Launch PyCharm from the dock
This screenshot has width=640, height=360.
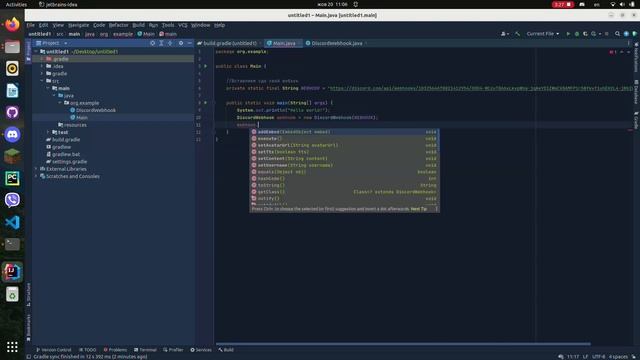click(x=12, y=178)
